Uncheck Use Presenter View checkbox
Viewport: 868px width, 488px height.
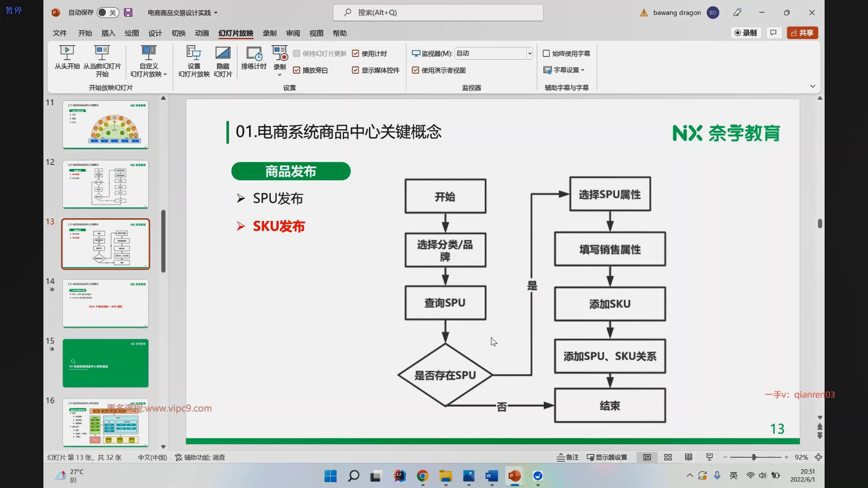click(415, 70)
